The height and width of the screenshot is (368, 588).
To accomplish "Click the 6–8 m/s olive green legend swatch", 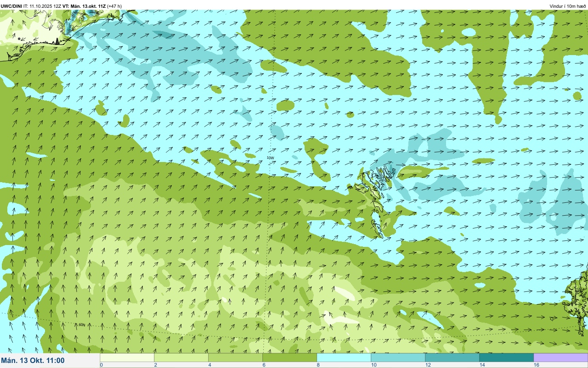I will (x=290, y=357).
